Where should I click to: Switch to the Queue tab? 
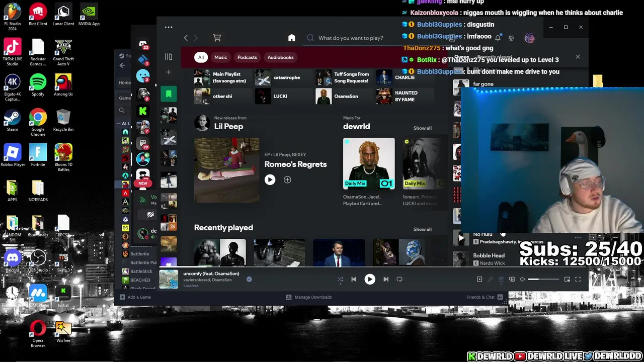coord(461,57)
